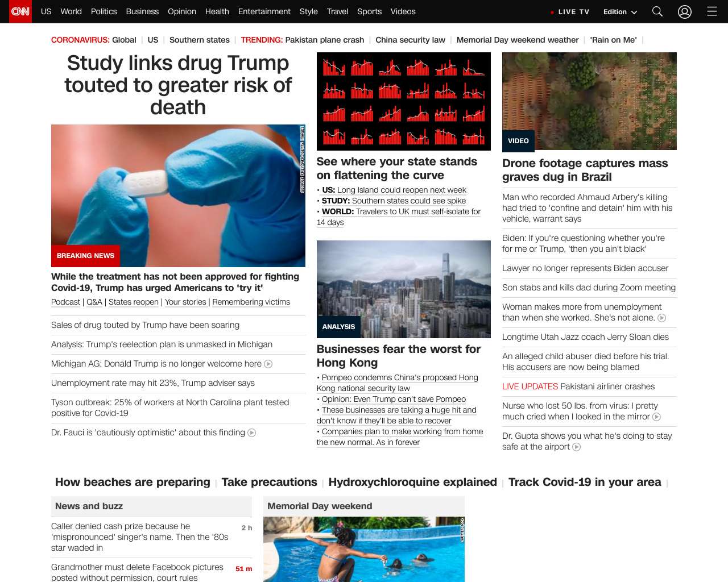Open Coronavirus Global link
The width and height of the screenshot is (728, 582).
coord(124,40)
